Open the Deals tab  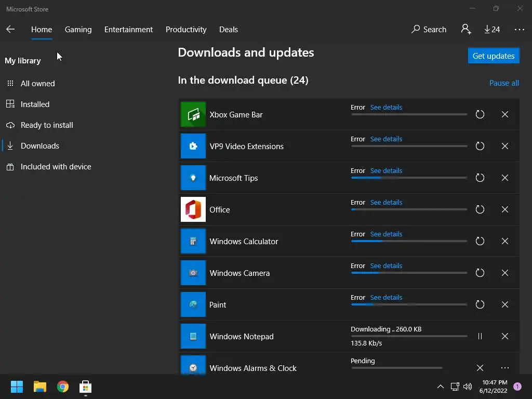(x=229, y=30)
